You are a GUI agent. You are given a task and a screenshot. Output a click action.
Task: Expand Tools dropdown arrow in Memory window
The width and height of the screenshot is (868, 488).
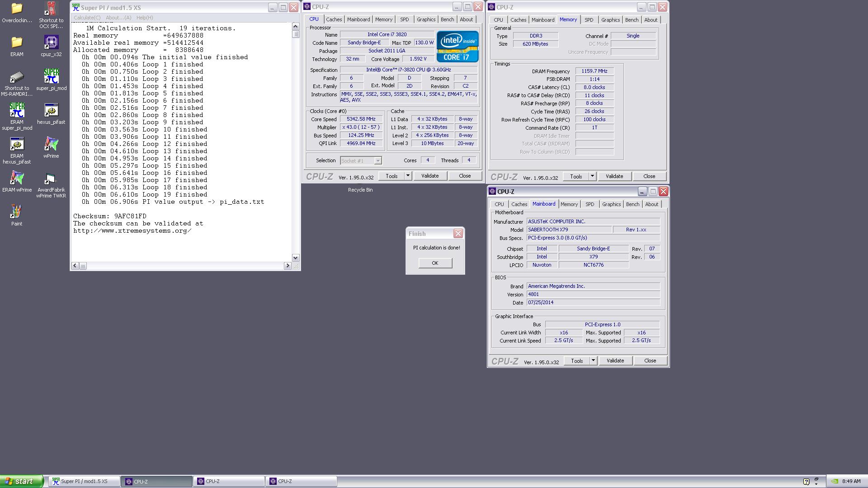[592, 176]
